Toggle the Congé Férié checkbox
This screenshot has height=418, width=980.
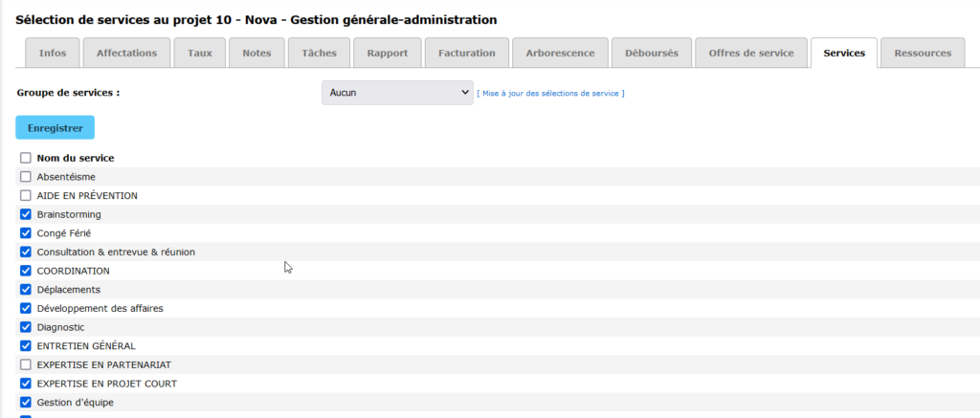tap(26, 233)
